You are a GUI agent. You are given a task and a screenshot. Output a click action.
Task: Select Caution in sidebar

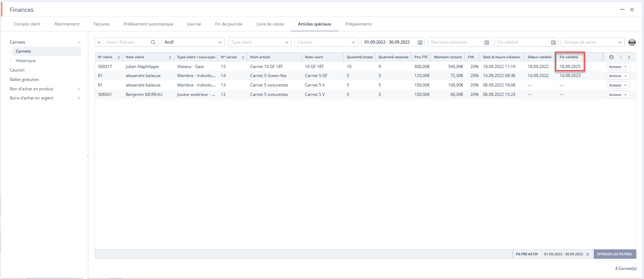click(17, 70)
